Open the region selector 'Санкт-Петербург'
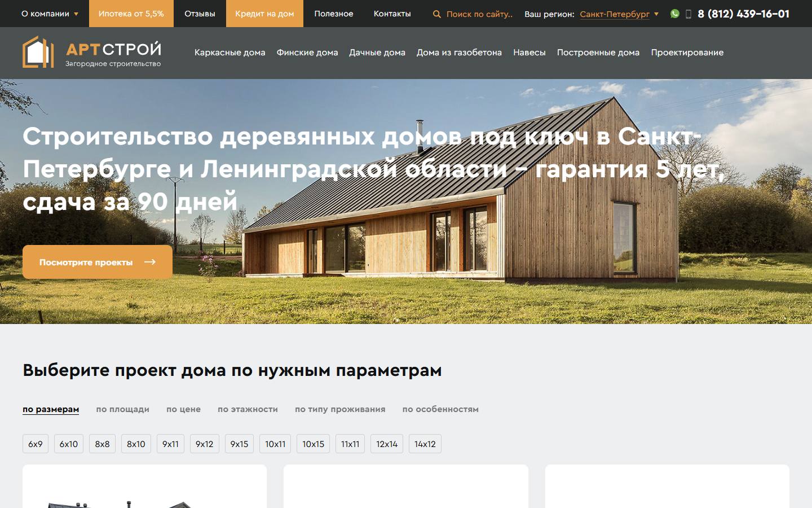Viewport: 812px width, 508px height. [x=619, y=14]
